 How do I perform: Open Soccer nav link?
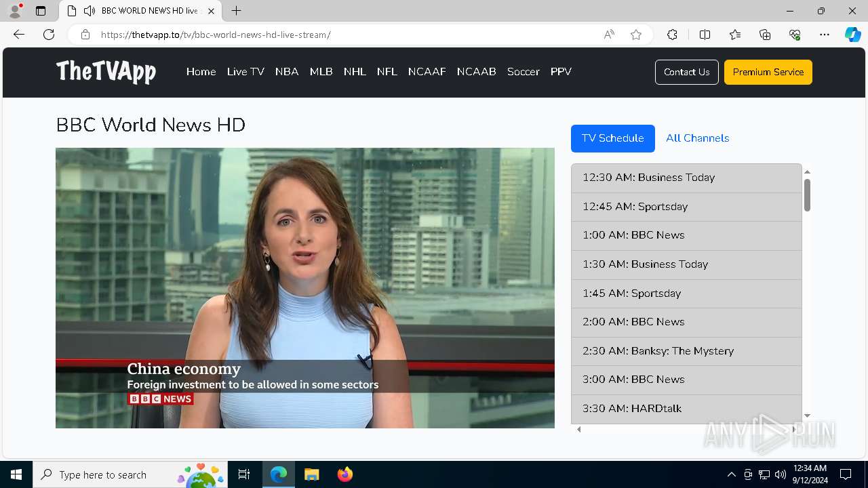tap(524, 72)
